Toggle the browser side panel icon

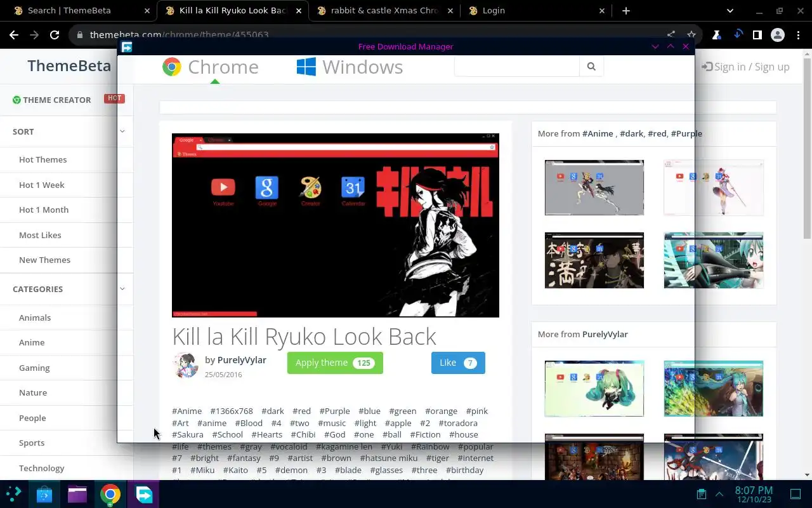pyautogui.click(x=757, y=35)
